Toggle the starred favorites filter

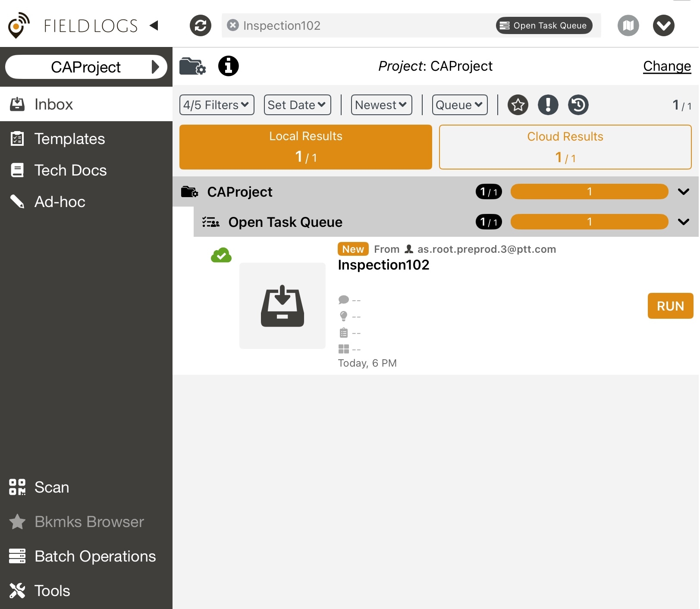point(518,105)
